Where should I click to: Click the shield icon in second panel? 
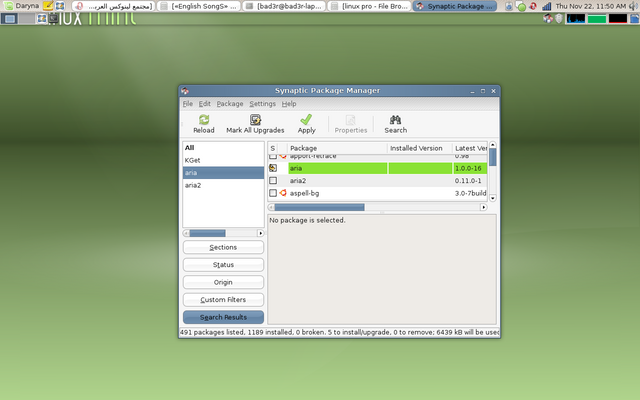(559, 18)
